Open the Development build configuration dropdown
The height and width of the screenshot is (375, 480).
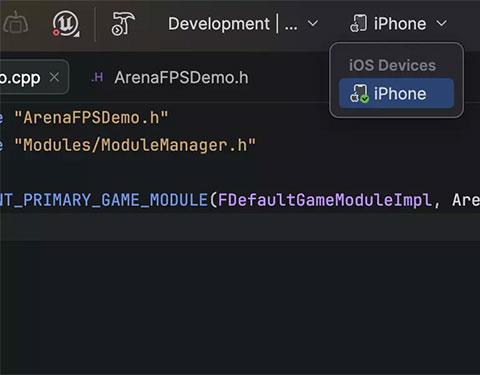pos(243,24)
